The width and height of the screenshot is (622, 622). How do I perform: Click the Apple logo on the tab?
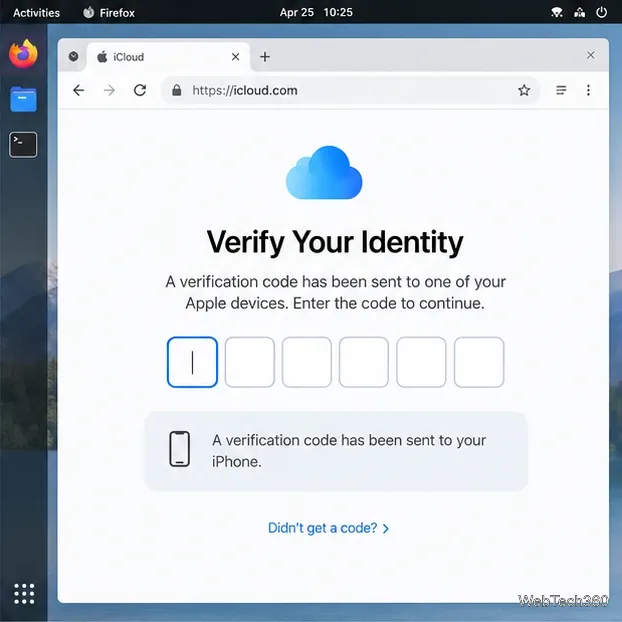coord(102,57)
